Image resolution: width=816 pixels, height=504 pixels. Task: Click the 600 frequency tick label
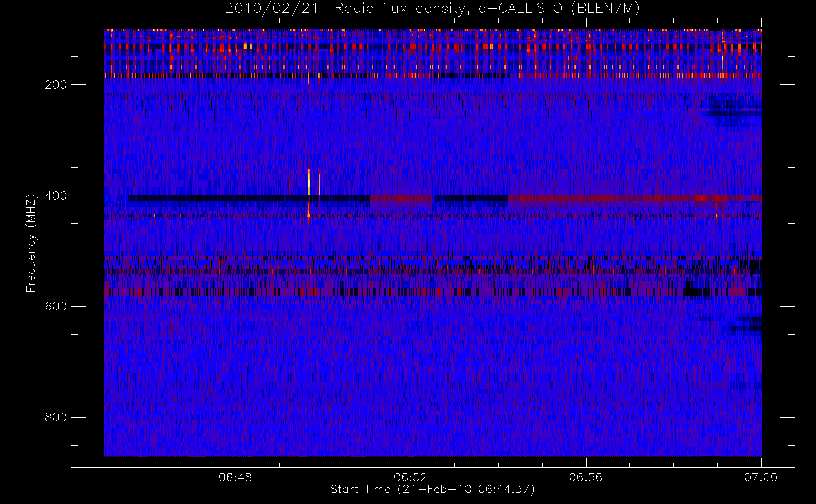tap(55, 306)
